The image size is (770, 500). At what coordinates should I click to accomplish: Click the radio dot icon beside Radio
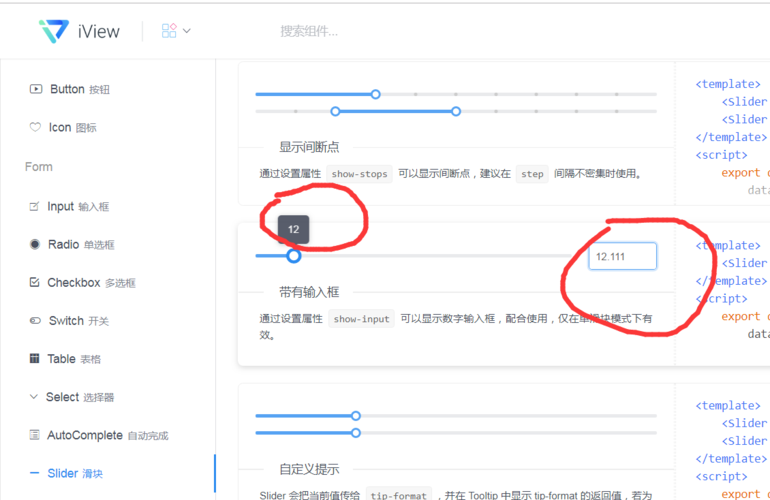[35, 244]
